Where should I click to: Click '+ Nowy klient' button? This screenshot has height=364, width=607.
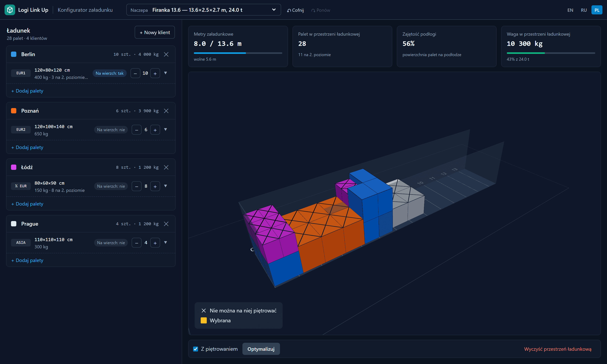click(x=155, y=32)
